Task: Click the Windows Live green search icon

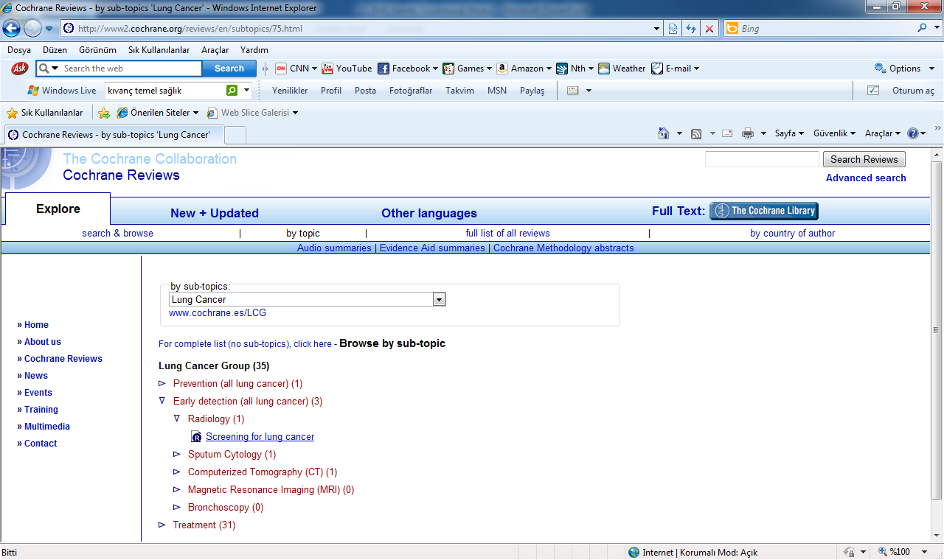Action: click(x=232, y=91)
